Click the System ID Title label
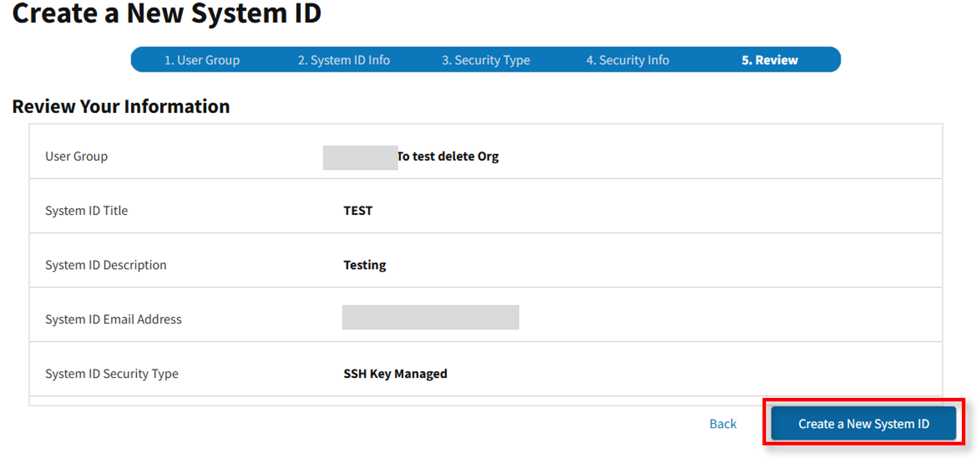Image resolution: width=980 pixels, height=460 pixels. pos(86,211)
